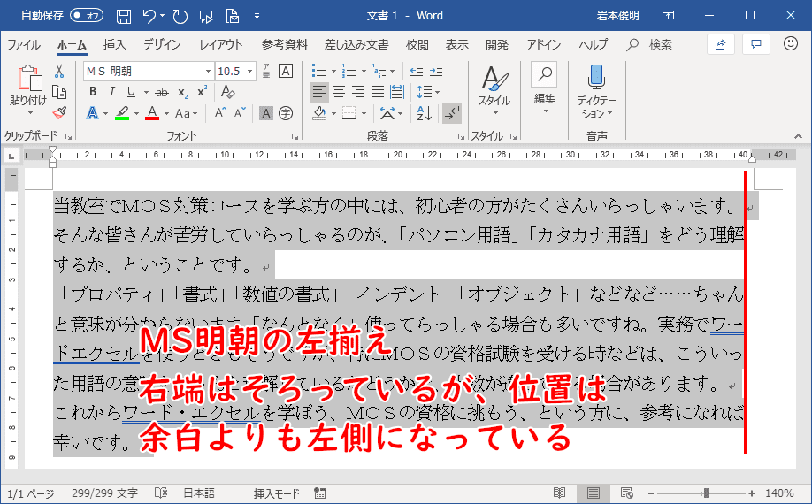
Task: Open the Font dialog launcher
Action: [x=295, y=136]
